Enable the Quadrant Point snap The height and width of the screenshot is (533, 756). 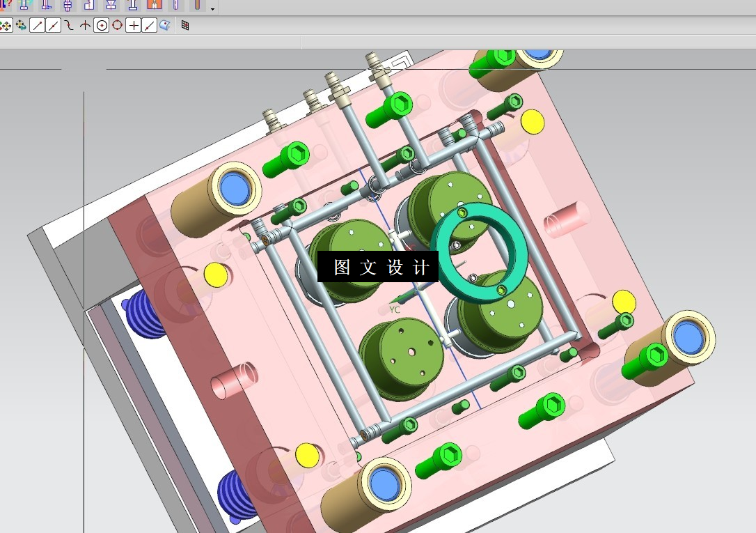[x=117, y=25]
